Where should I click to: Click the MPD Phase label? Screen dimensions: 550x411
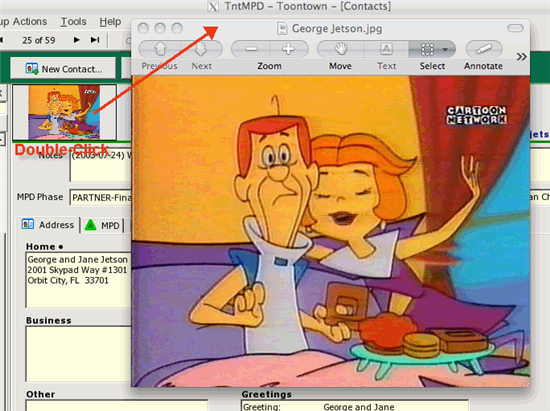pyautogui.click(x=40, y=197)
